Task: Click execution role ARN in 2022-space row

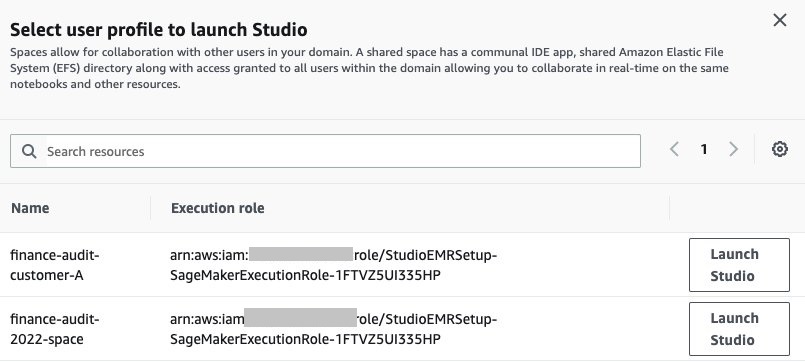Action: [334, 329]
